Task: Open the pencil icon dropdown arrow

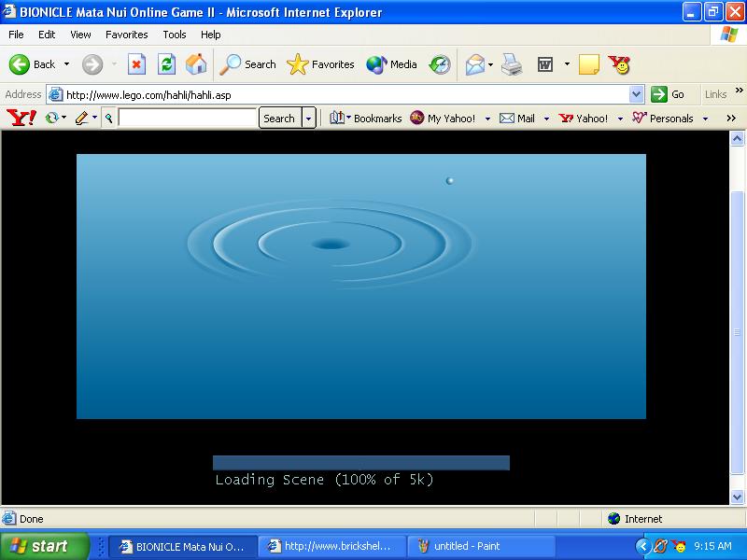Action: [95, 118]
